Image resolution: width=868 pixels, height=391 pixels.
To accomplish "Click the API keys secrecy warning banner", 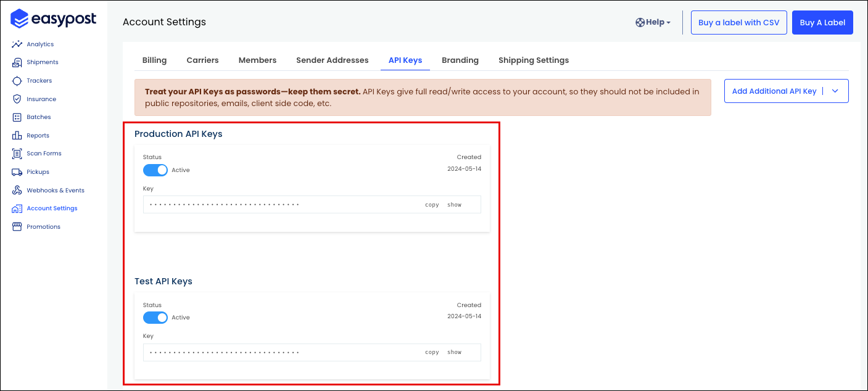I will (x=423, y=97).
